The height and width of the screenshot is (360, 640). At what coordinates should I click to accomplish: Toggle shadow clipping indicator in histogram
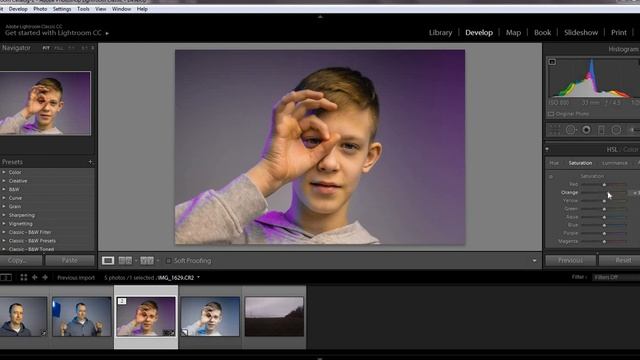coord(552,62)
